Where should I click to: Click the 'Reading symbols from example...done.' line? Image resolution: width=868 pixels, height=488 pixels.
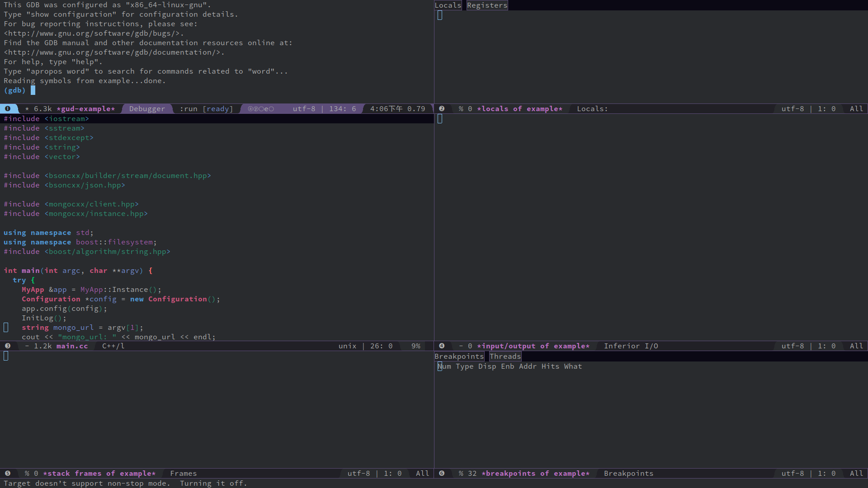pos(85,81)
